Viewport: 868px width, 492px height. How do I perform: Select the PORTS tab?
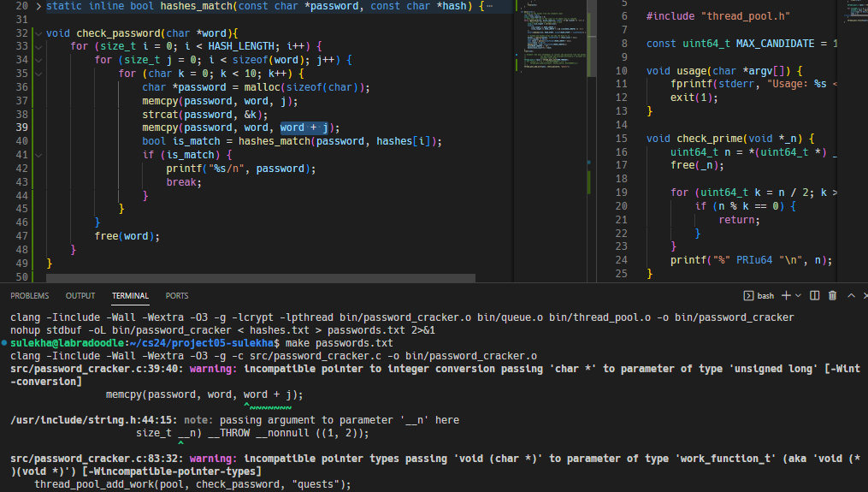[x=177, y=296]
